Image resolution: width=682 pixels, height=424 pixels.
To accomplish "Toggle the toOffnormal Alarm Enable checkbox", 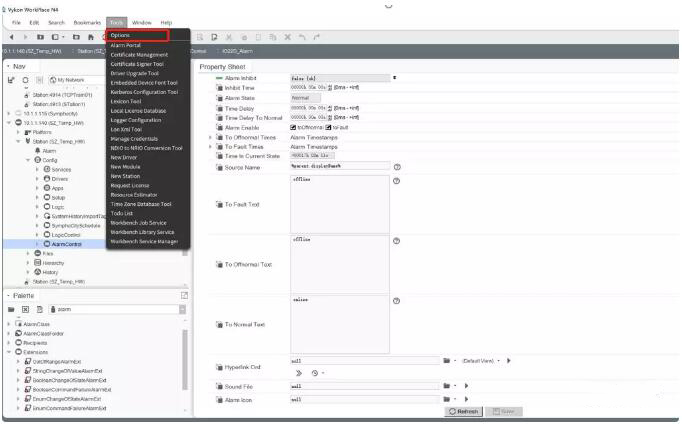I will 293,127.
